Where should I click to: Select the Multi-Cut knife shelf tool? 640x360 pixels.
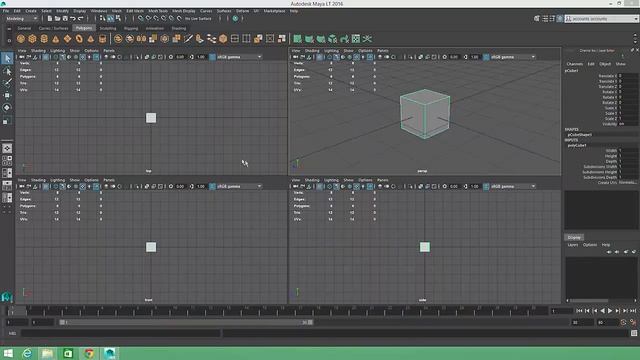(x=188, y=39)
